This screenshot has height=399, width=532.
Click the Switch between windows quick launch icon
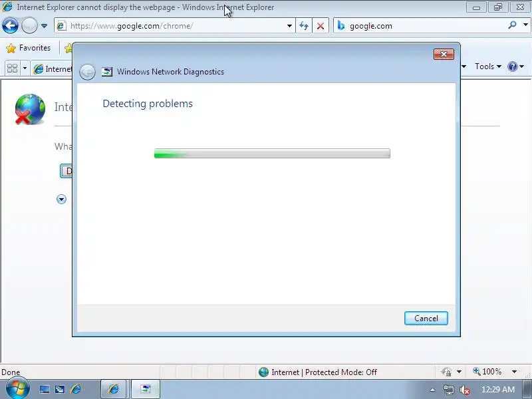(60, 390)
